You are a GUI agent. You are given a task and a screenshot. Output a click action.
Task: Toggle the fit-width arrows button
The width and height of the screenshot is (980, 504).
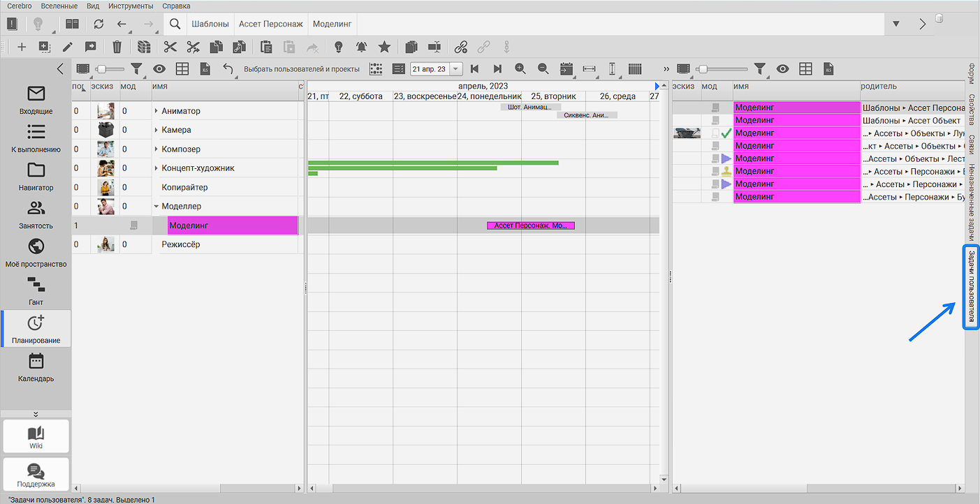(589, 69)
